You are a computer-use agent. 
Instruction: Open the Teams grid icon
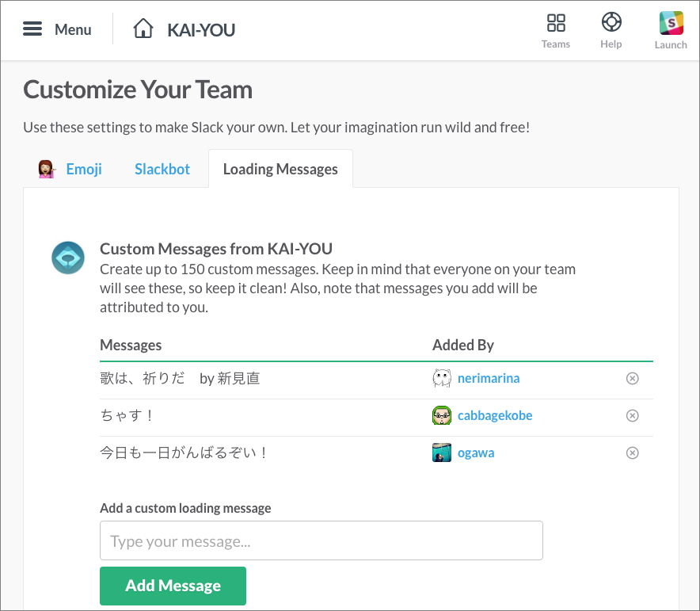click(556, 23)
